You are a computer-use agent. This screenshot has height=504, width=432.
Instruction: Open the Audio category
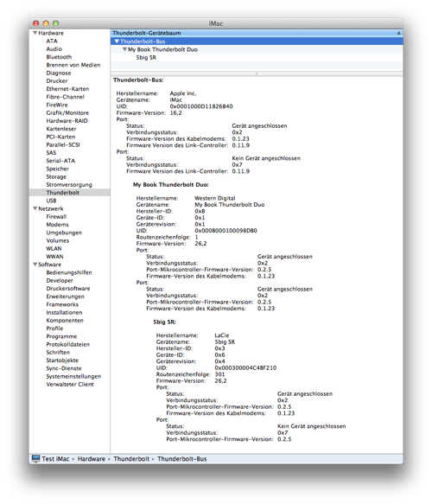(x=54, y=49)
